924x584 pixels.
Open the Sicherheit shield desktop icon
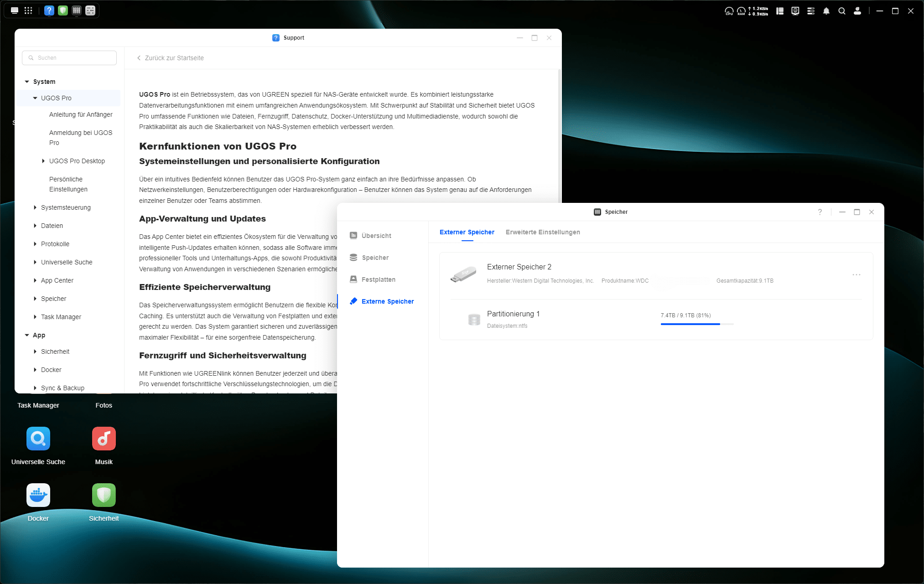coord(104,495)
